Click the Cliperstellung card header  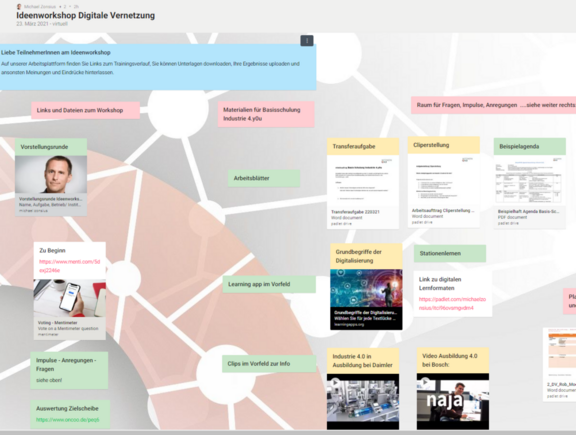tap(444, 145)
